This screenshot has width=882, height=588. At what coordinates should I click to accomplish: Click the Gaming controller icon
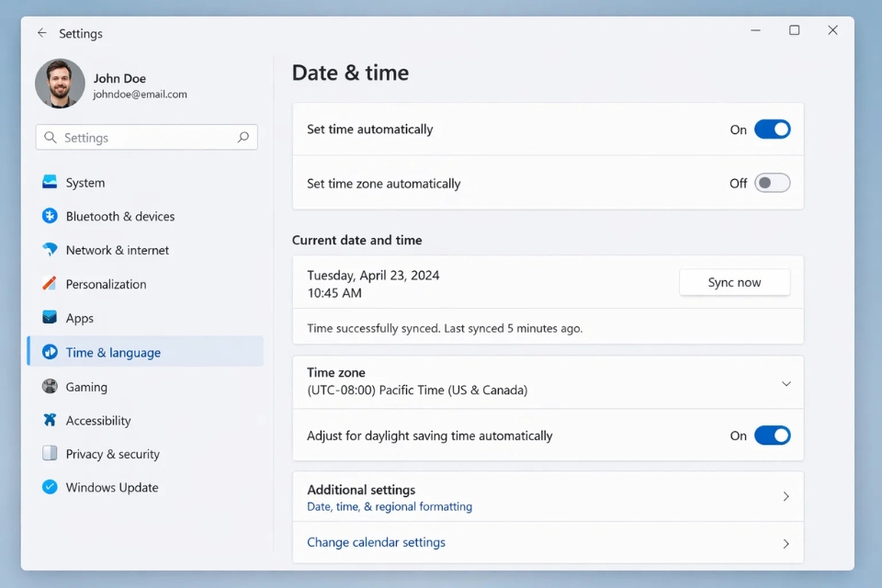point(50,387)
